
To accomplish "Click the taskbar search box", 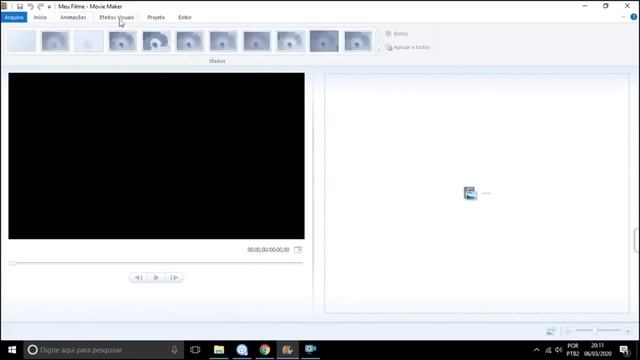I will pos(104,350).
